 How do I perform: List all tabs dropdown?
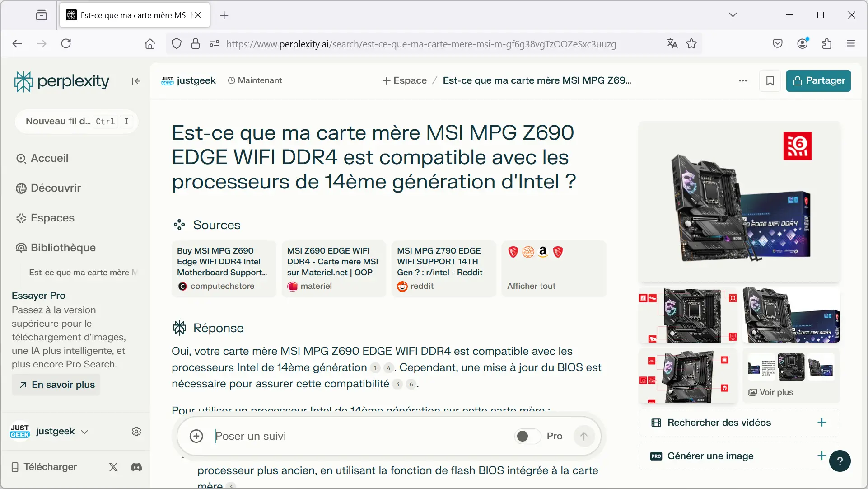click(x=733, y=15)
